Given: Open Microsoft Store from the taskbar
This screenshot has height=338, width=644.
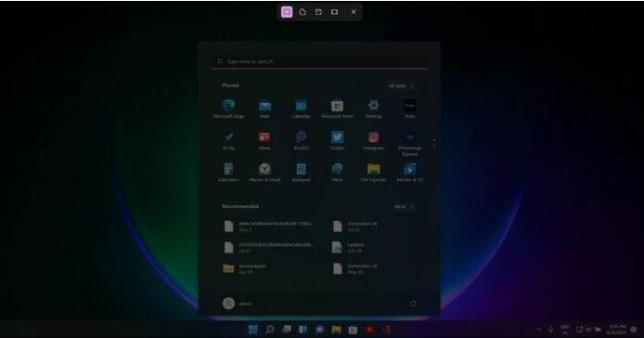Looking at the screenshot, I should 353,330.
